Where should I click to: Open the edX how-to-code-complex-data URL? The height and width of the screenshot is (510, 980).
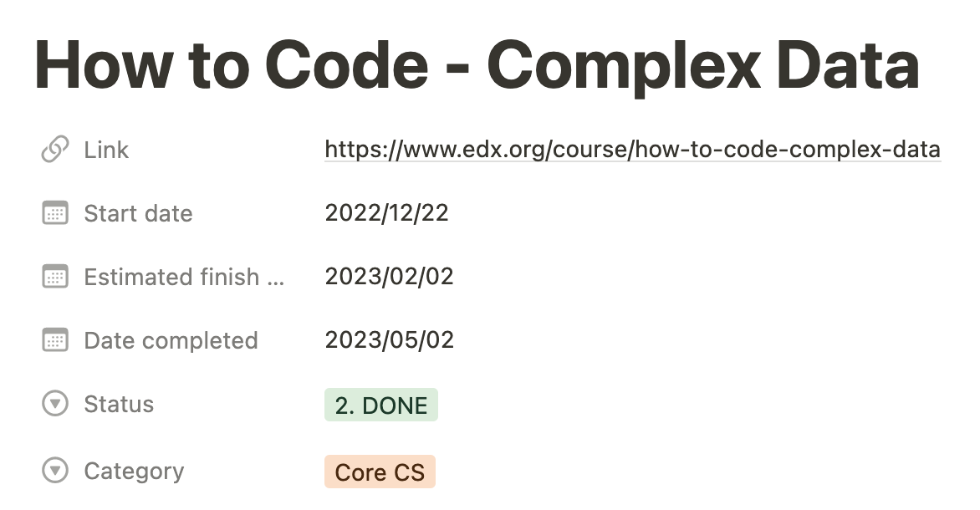click(x=632, y=150)
